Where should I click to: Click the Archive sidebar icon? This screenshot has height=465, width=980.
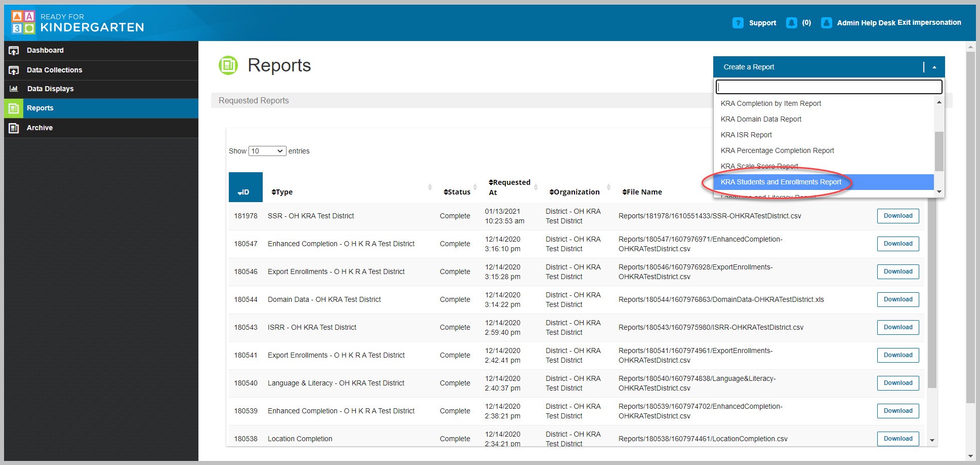(14, 128)
